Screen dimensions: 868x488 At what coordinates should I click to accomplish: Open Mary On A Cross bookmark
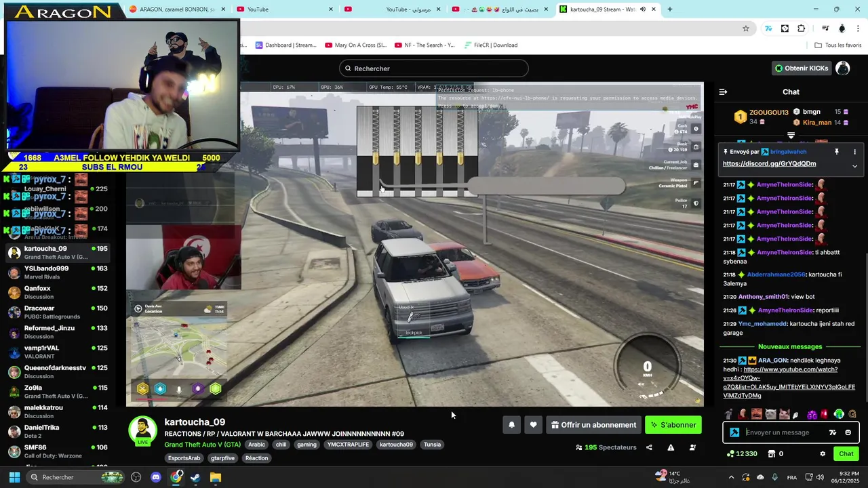pyautogui.click(x=355, y=45)
